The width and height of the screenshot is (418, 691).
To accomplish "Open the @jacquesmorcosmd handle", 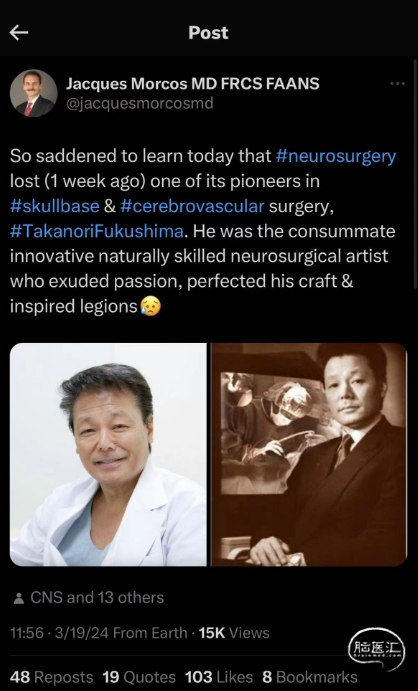I will click(x=140, y=103).
